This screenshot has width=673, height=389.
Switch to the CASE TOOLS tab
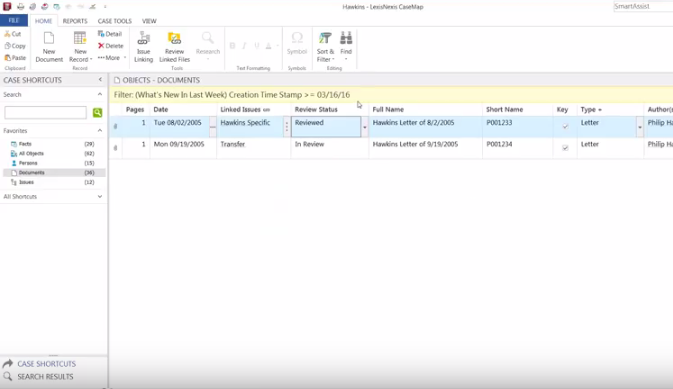click(x=115, y=21)
